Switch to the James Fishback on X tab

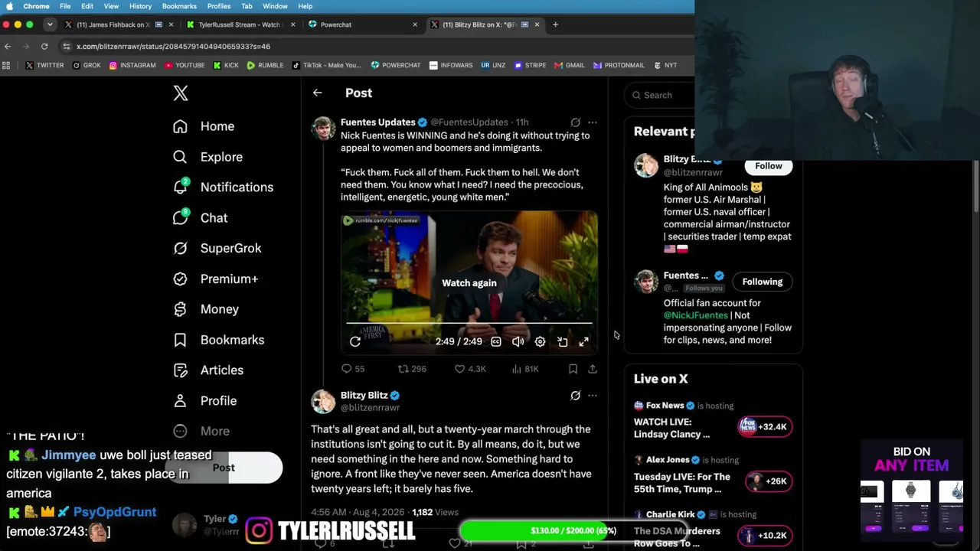(x=115, y=24)
